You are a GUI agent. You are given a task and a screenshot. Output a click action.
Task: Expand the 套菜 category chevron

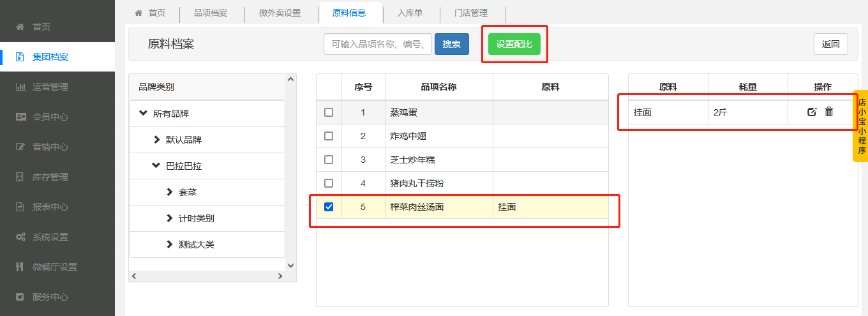pos(169,192)
